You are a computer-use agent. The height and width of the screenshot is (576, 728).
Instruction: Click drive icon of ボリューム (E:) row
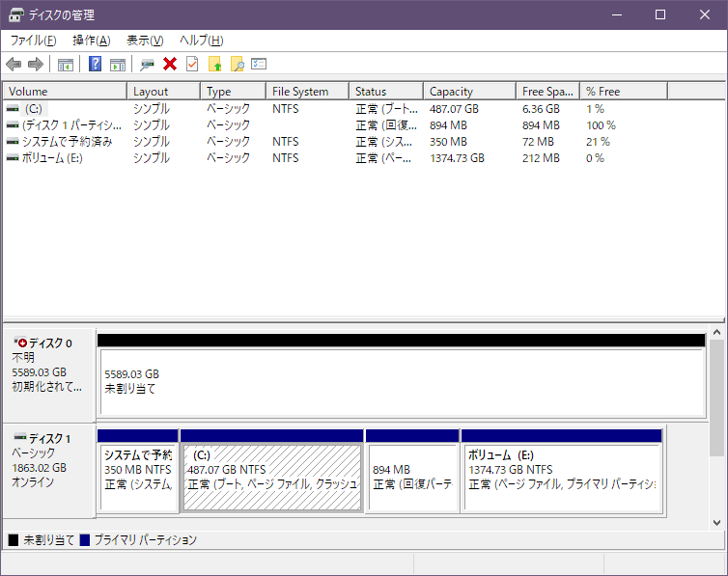point(13,157)
